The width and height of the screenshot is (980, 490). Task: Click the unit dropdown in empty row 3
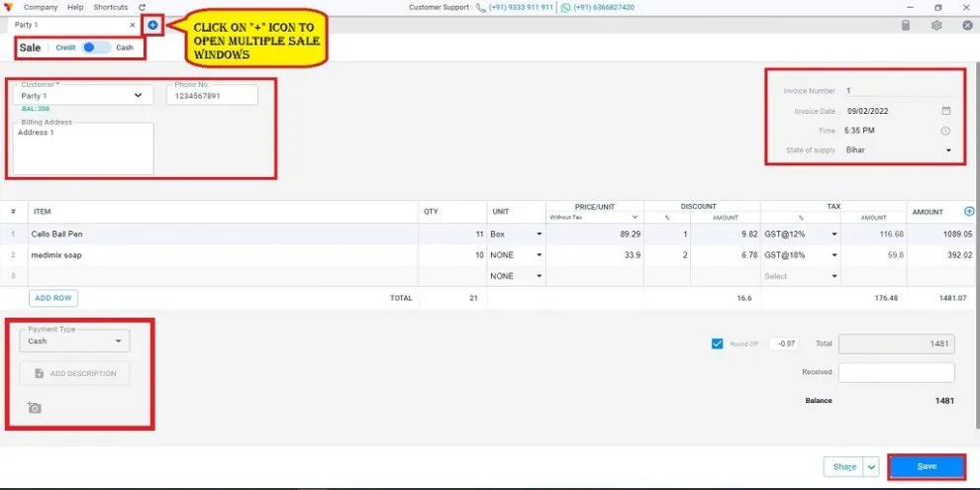(516, 275)
